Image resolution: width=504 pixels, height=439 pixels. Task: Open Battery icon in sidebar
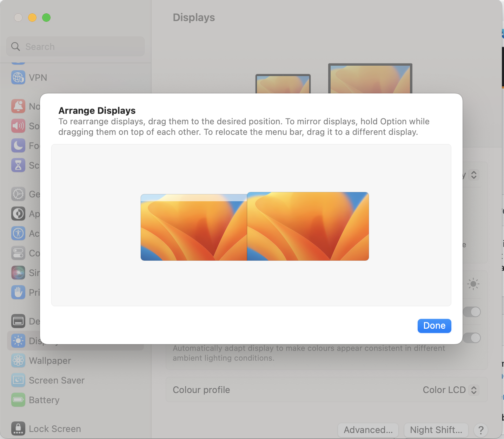click(18, 400)
